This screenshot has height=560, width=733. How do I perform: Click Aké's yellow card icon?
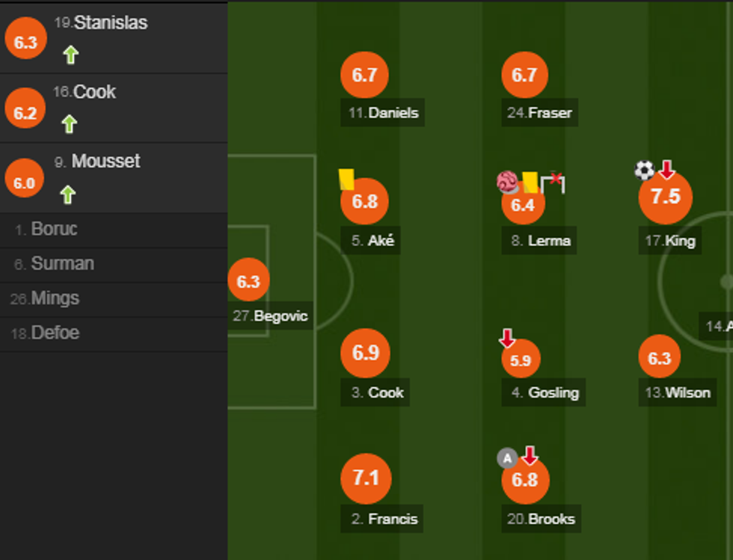tap(346, 179)
